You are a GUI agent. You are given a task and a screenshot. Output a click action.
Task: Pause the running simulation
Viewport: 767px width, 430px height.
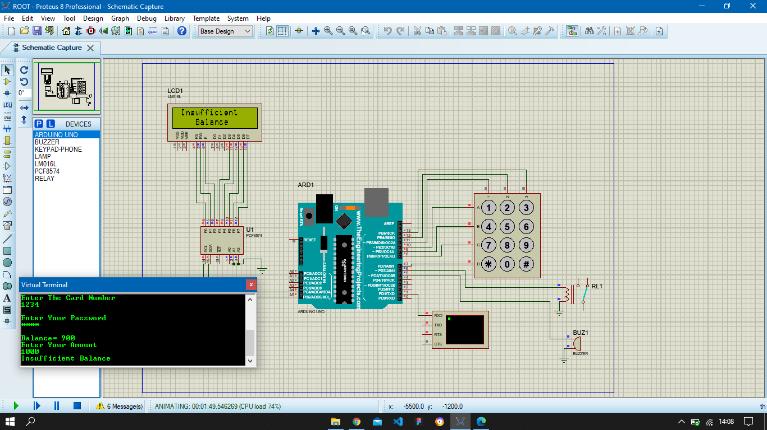56,406
